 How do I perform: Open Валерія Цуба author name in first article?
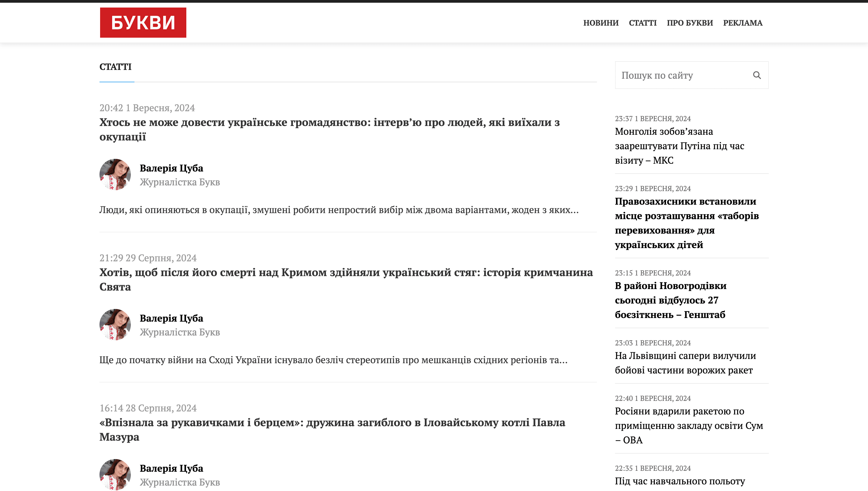click(x=171, y=168)
